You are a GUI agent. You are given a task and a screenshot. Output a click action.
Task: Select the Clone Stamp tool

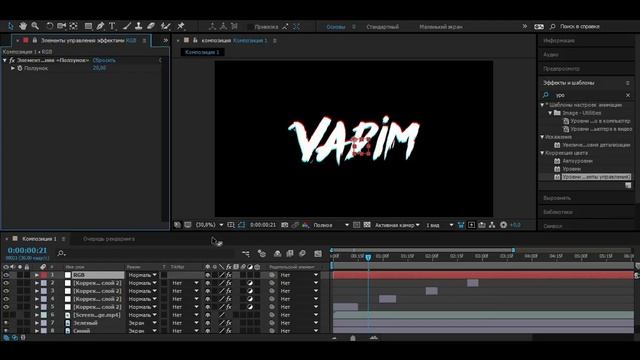pos(139,26)
